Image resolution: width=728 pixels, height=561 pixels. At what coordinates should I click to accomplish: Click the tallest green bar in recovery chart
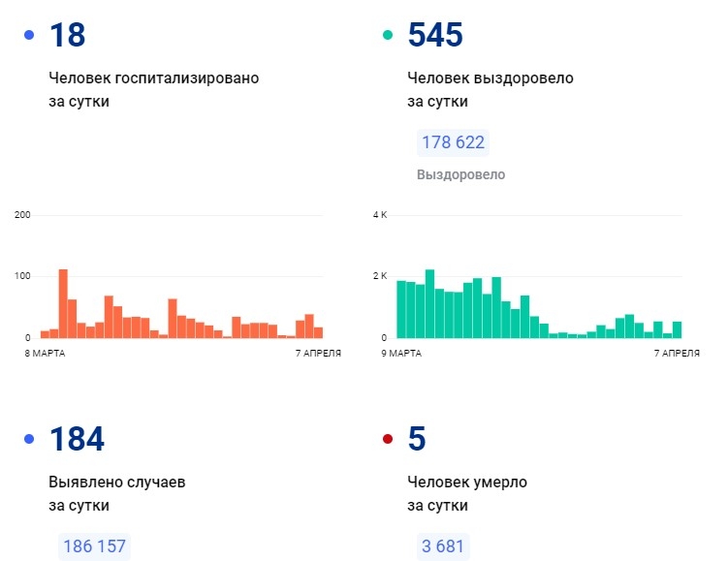[x=429, y=303]
